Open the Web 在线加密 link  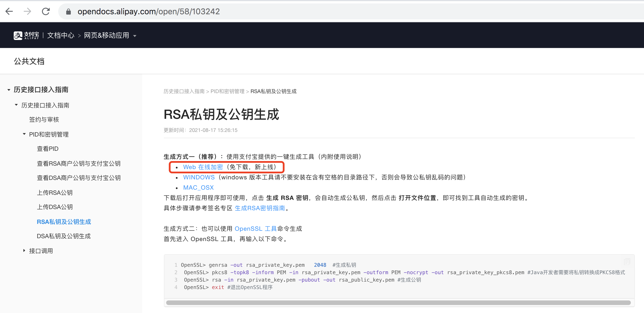(203, 167)
